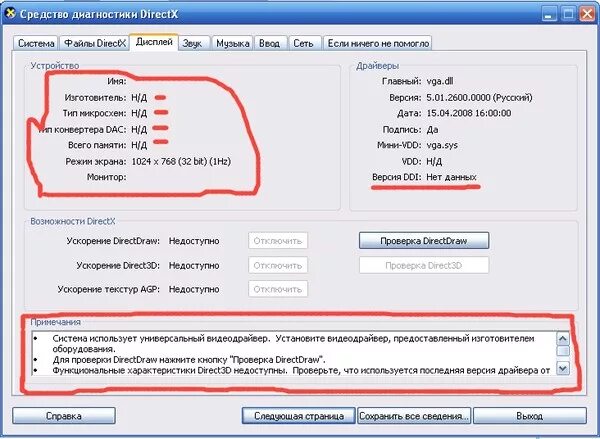Click the DirectX title bar icon

click(x=10, y=14)
